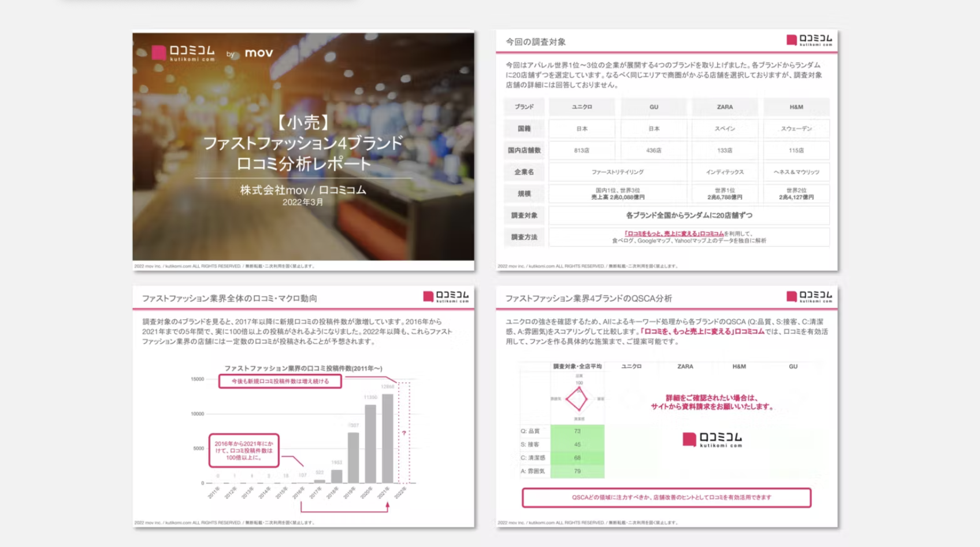Switch to the ZARA column header

tap(725, 107)
